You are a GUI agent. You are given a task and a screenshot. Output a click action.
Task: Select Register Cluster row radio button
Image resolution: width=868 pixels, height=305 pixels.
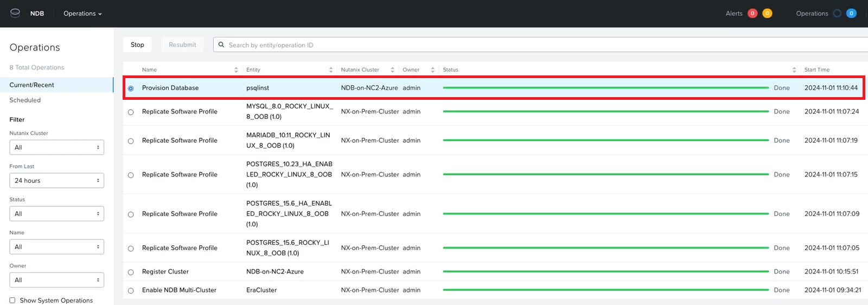131,272
